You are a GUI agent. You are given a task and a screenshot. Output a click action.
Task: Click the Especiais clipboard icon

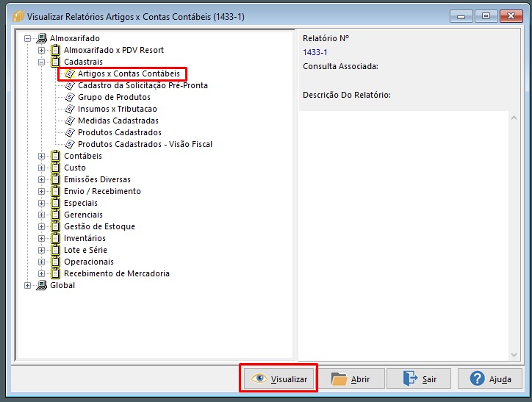(55, 203)
